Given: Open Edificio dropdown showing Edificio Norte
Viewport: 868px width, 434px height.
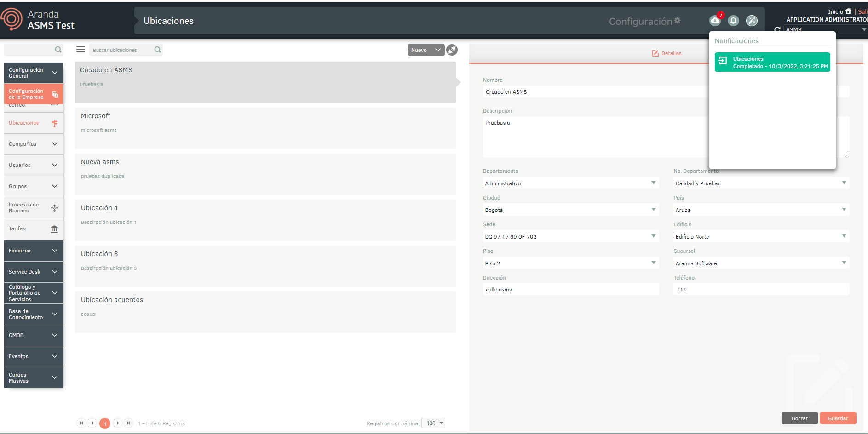Looking at the screenshot, I should [x=761, y=236].
